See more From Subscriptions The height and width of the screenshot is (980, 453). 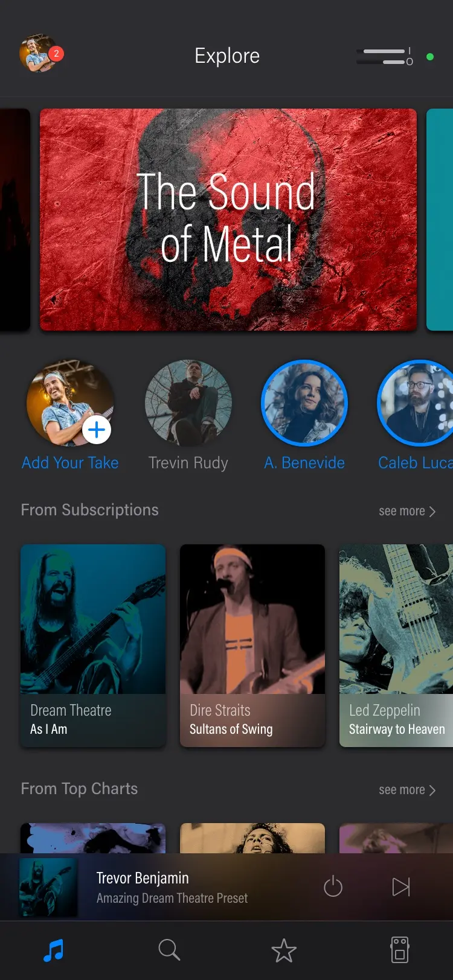click(407, 511)
